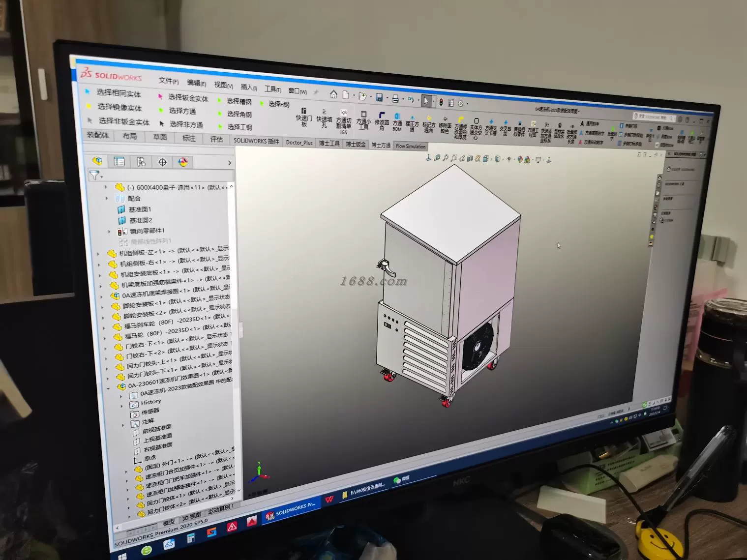Collapse the 0A-230601速冻机门效果图 node
The image size is (747, 560).
tap(109, 388)
